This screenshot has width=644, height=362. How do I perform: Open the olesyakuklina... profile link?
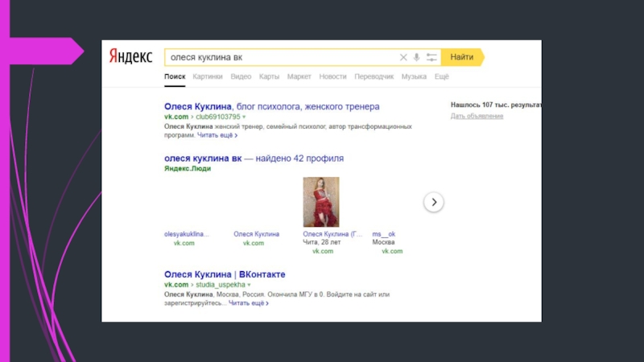[187, 234]
